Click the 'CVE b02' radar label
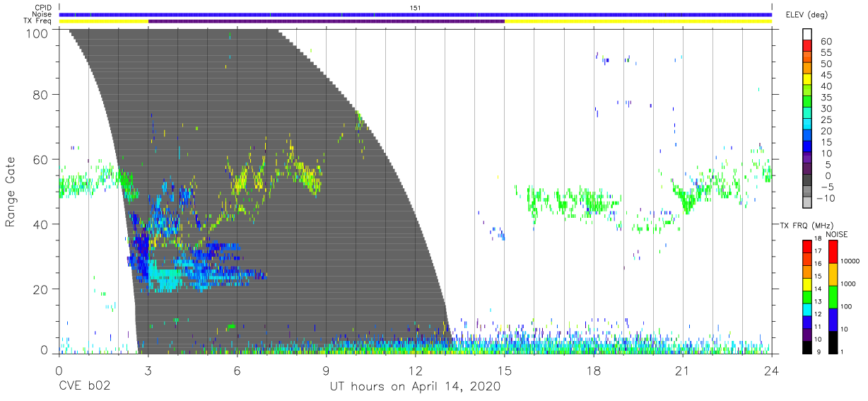The image size is (868, 401). click(84, 387)
